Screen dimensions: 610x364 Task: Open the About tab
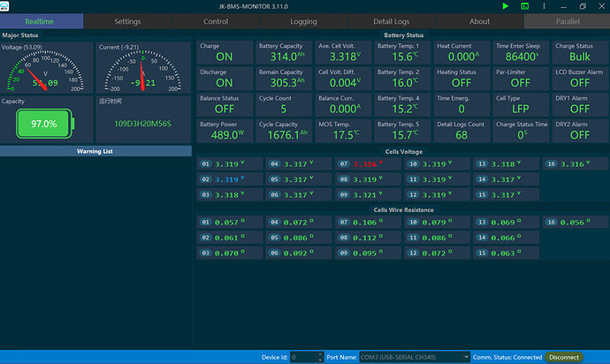point(480,21)
